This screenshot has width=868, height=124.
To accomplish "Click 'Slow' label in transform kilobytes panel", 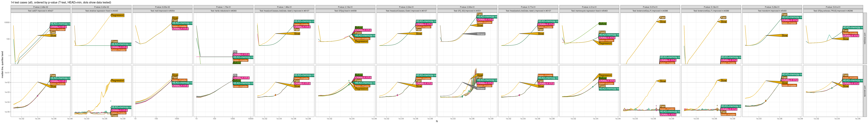I will pyautogui.click(x=785, y=35).
